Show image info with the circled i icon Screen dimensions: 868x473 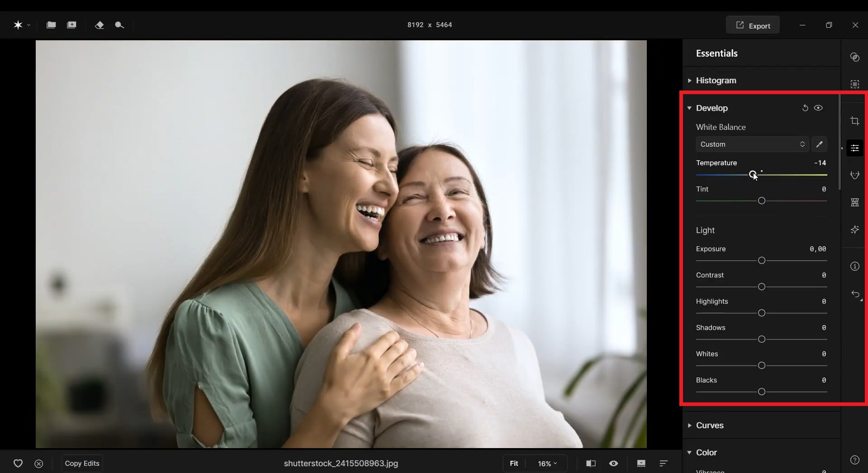tap(854, 266)
